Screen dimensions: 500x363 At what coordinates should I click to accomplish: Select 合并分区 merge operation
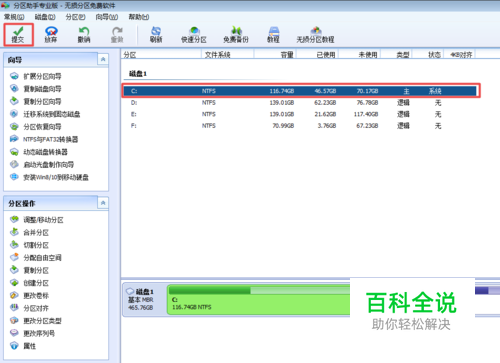click(x=29, y=232)
